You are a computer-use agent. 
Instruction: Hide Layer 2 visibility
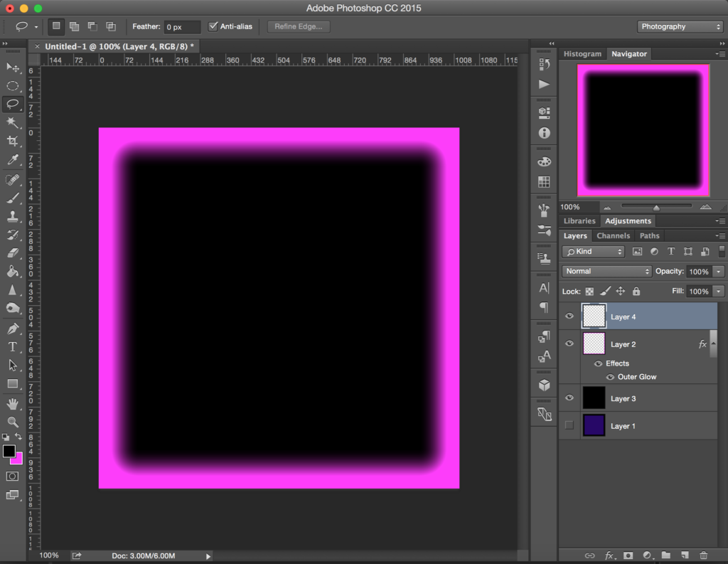click(x=569, y=344)
